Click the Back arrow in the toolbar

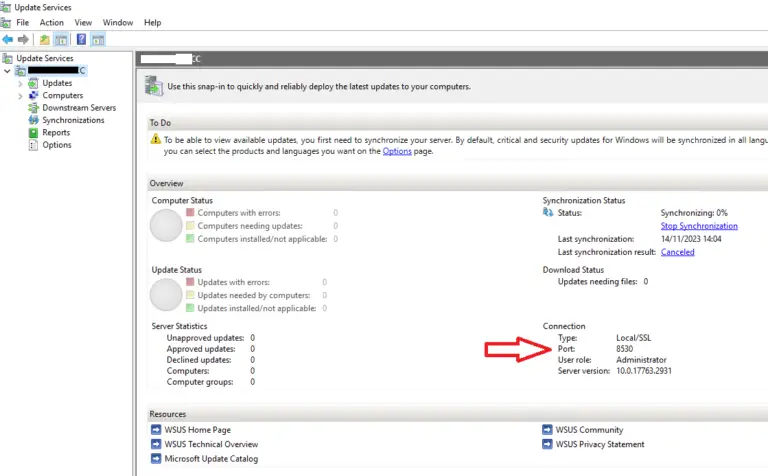click(8, 39)
